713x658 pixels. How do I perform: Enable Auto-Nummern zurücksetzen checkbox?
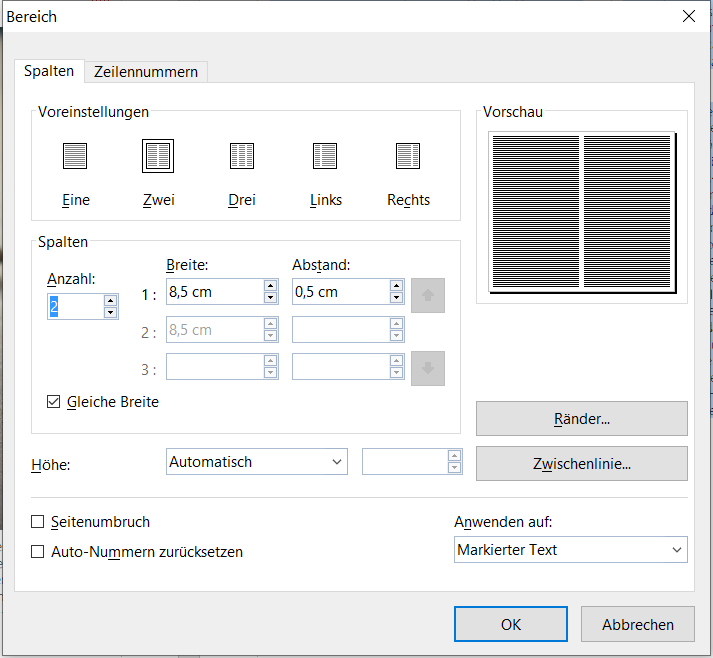tap(37, 552)
